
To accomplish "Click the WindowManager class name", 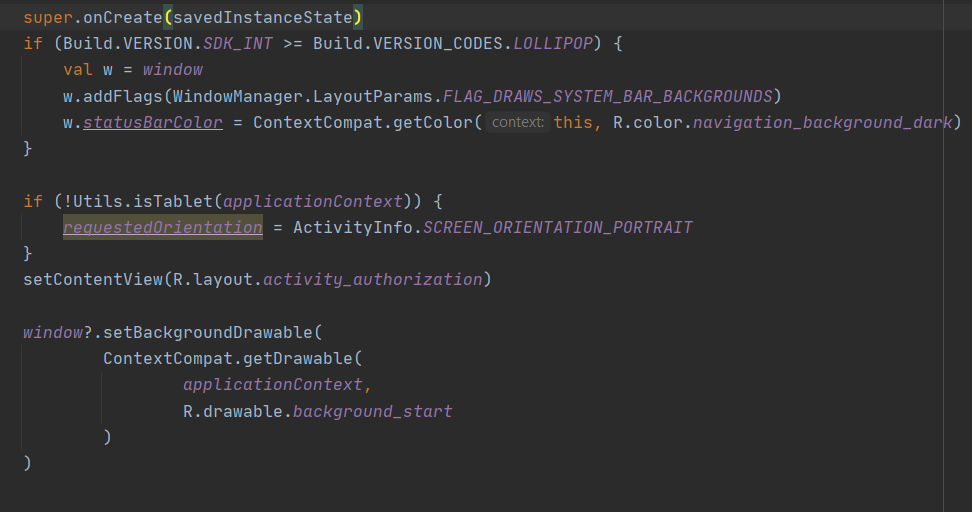I will [x=238, y=96].
